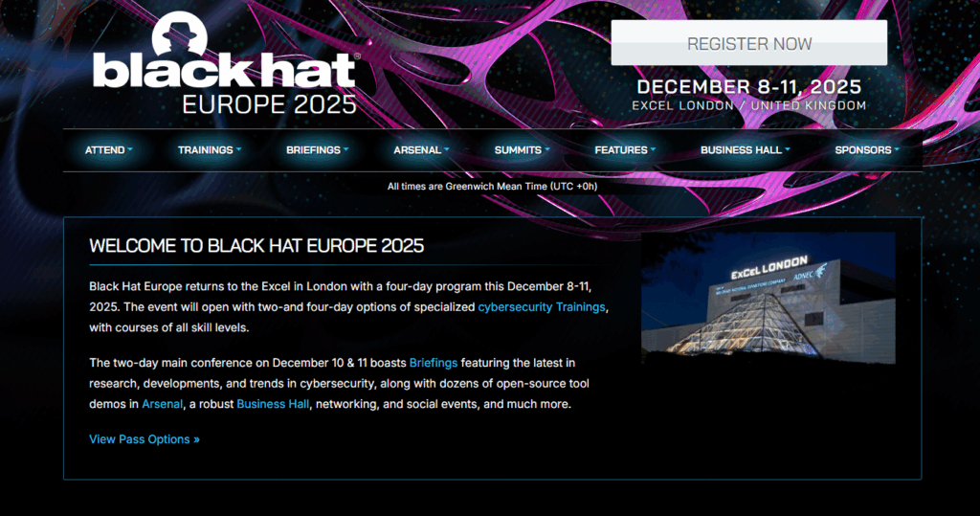Click the View Pass Options link
This screenshot has width=980, height=516.
pyautogui.click(x=145, y=439)
